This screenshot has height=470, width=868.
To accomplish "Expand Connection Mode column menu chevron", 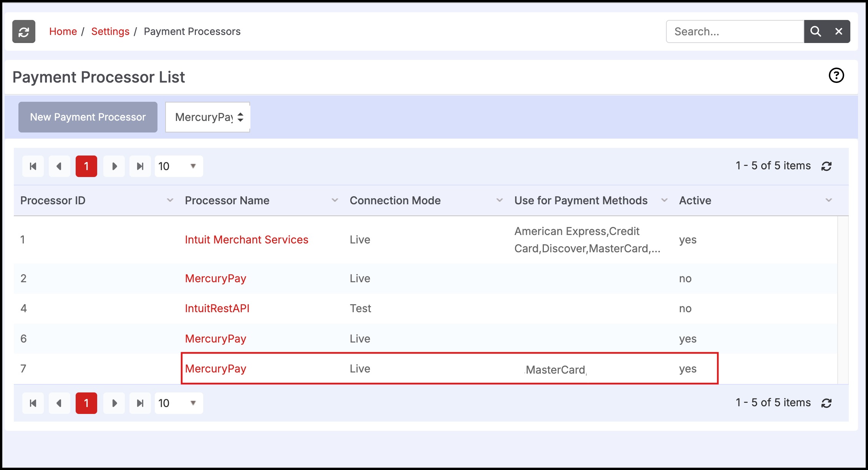I will pyautogui.click(x=499, y=200).
